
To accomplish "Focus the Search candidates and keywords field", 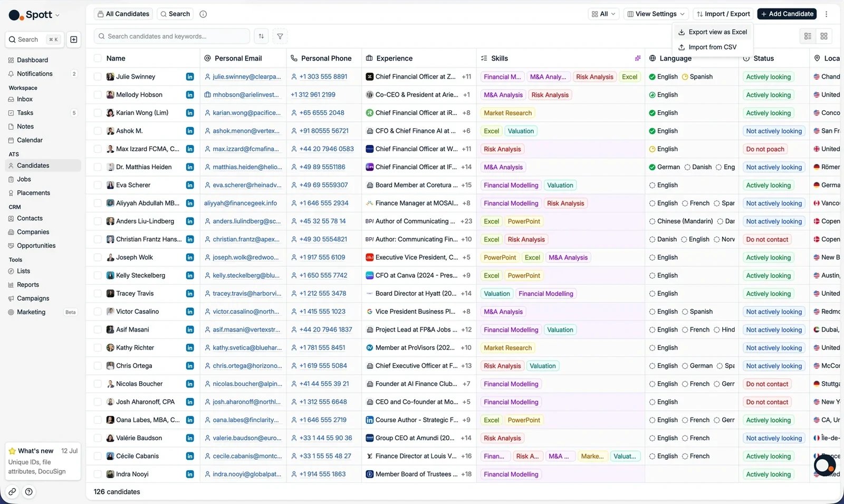I will (x=172, y=36).
